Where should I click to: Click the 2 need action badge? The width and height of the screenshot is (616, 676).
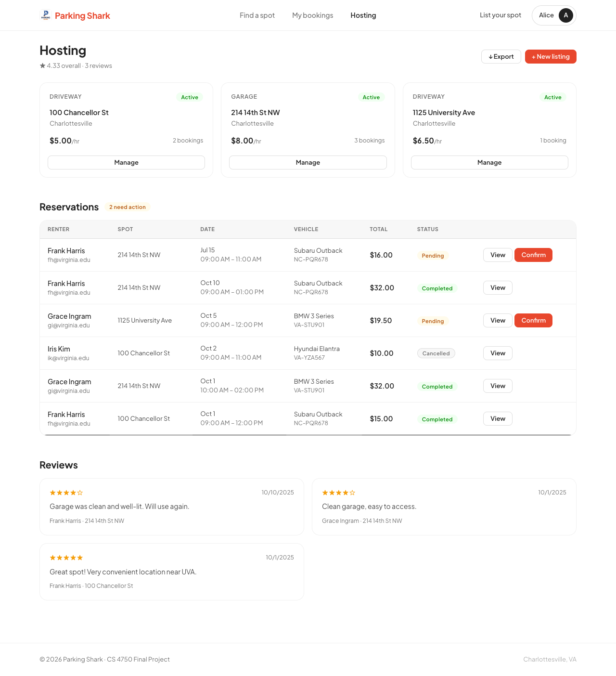(x=128, y=207)
